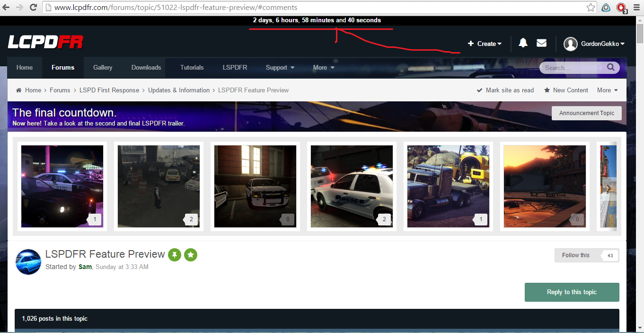644x333 pixels.
Task: Open the Create dropdown menu
Action: [x=485, y=44]
